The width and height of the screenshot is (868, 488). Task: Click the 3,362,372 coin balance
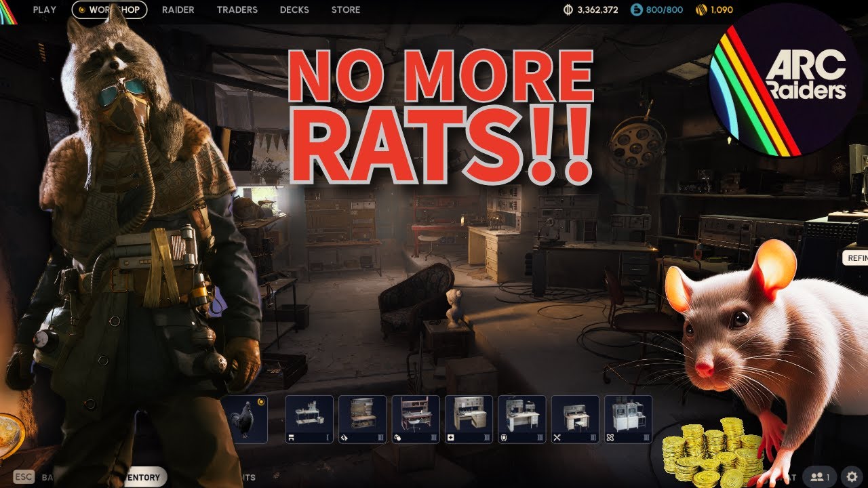[x=597, y=9]
